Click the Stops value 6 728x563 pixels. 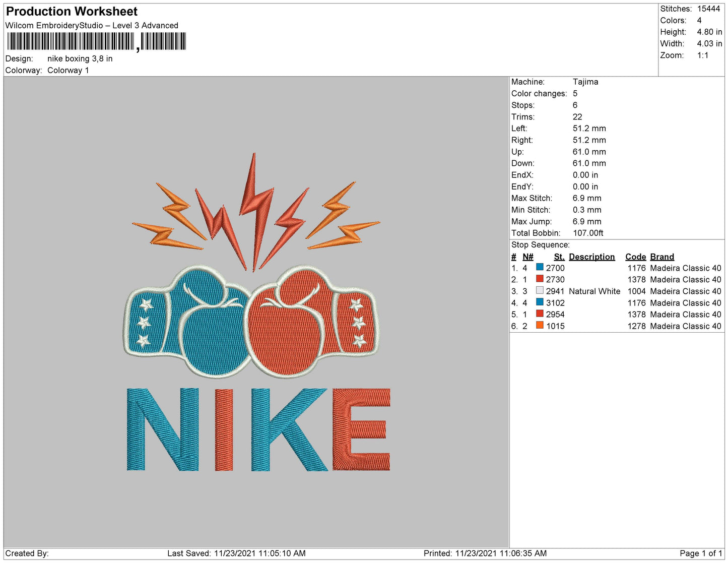point(575,105)
